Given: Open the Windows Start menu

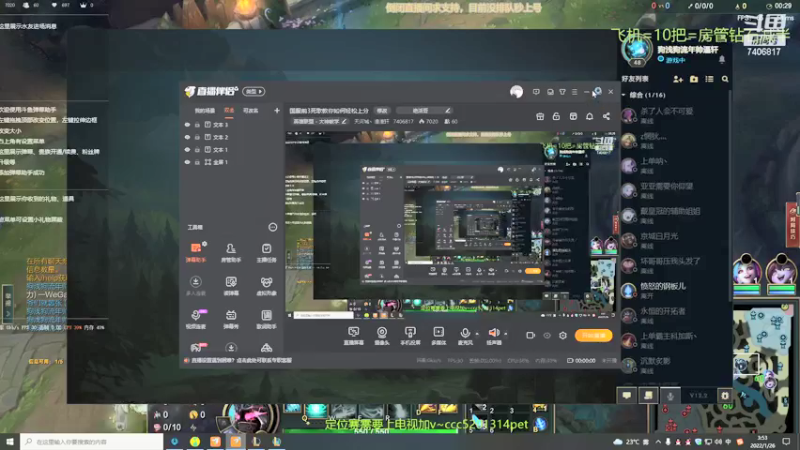Looking at the screenshot, I should [10, 441].
